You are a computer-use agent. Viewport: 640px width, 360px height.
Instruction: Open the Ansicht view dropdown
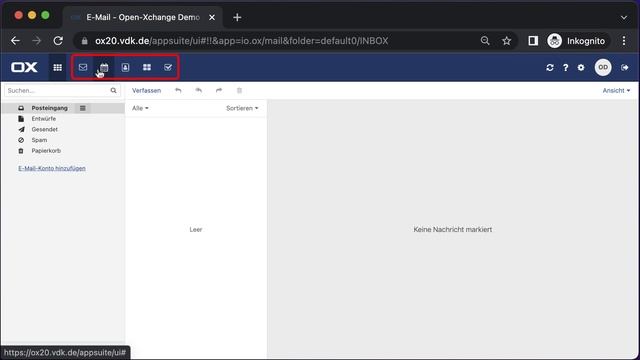tap(616, 91)
